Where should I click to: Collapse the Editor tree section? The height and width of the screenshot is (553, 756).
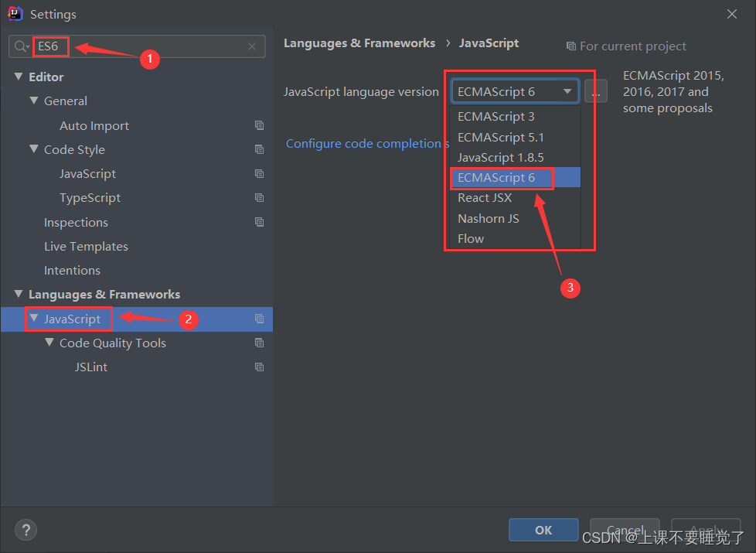(x=19, y=77)
